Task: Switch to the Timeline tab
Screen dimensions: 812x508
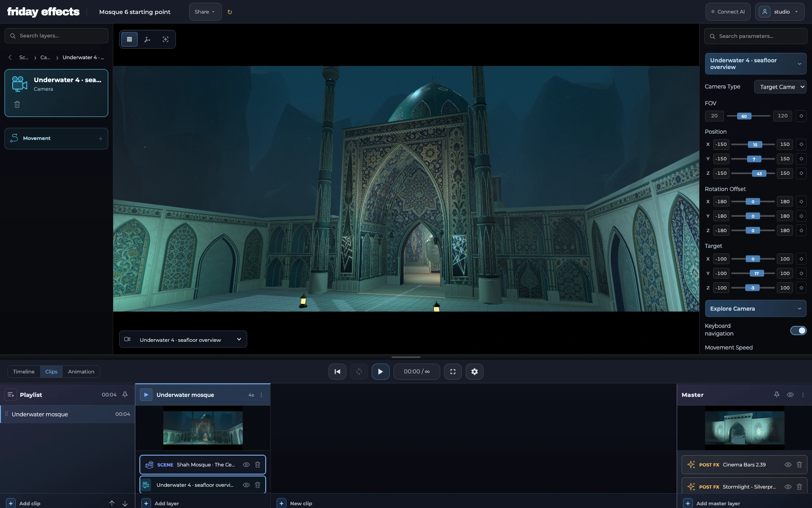Action: pos(24,372)
